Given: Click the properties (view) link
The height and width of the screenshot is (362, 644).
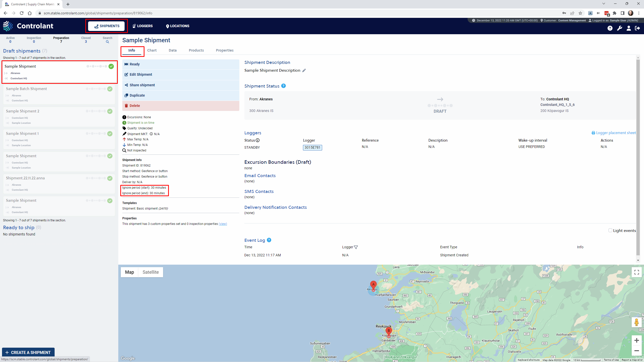Looking at the screenshot, I should pos(223,224).
